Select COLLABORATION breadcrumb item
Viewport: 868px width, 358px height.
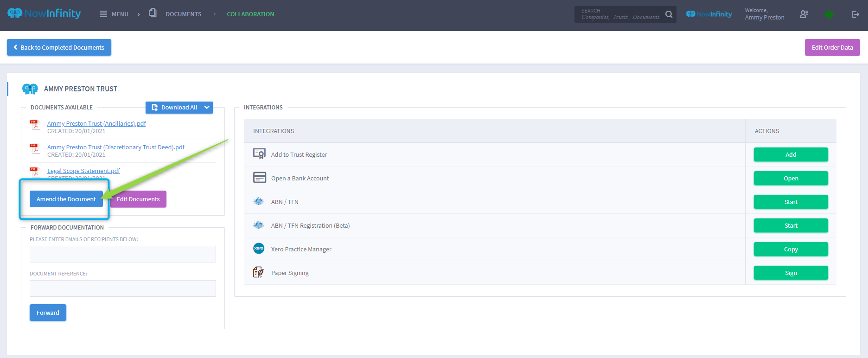click(250, 14)
